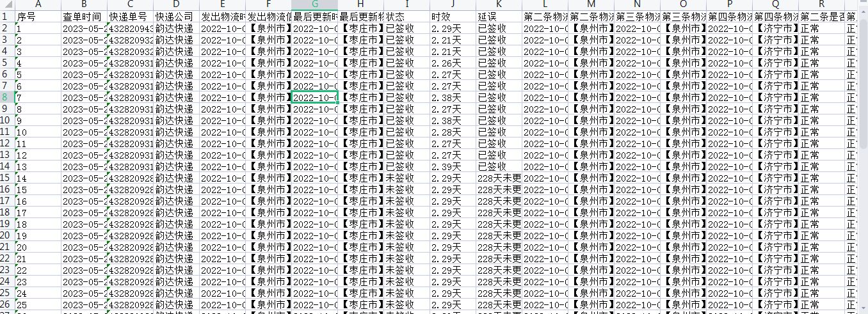The width and height of the screenshot is (868, 314).
Task: Select column K header
Action: coord(499,4)
